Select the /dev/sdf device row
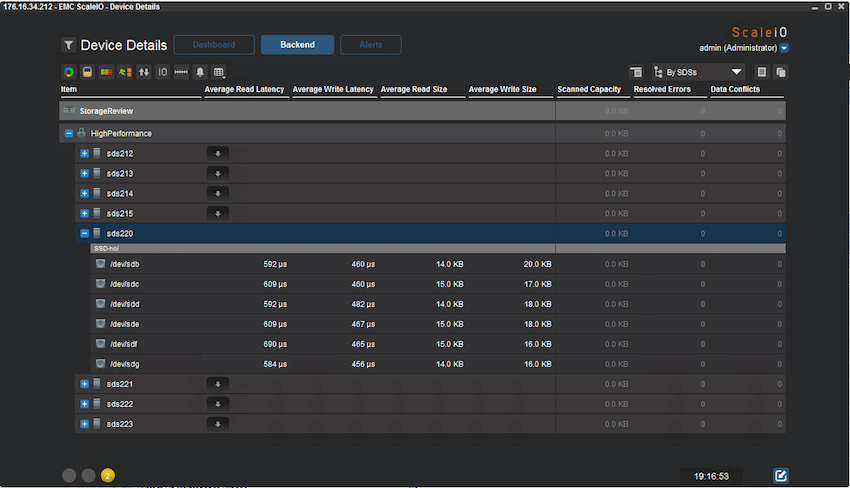This screenshot has height=488, width=850. 438,344
